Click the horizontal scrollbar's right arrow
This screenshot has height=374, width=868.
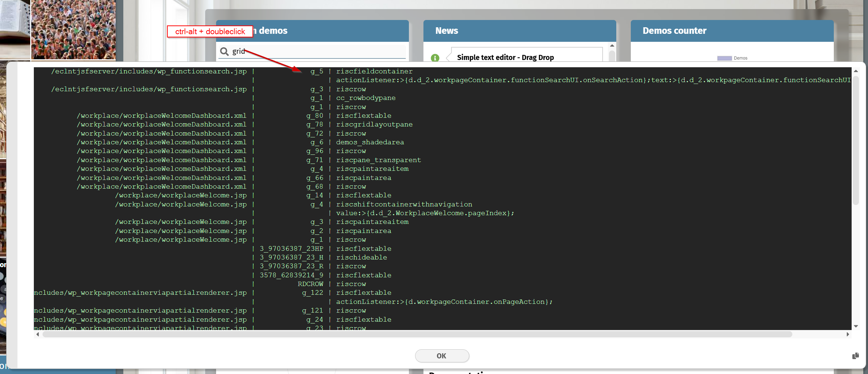coord(848,334)
